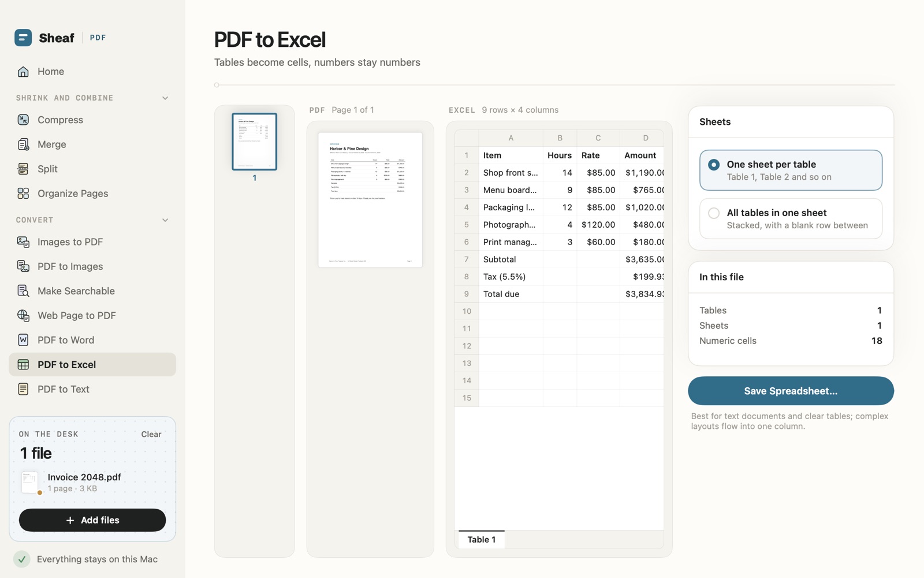This screenshot has height=578, width=924.
Task: Go to the Compress tool label
Action: pyautogui.click(x=60, y=120)
